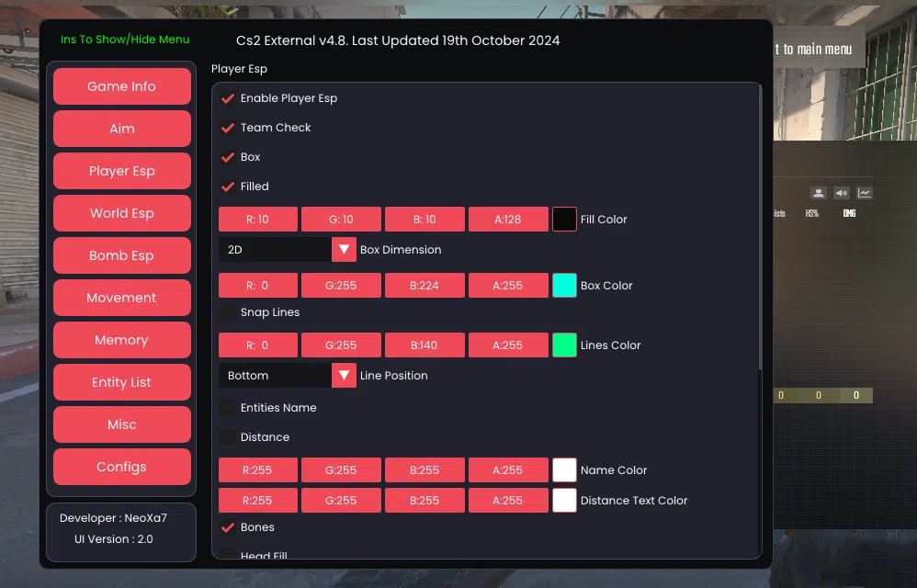
Task: Open the Aim section in sidebar
Action: tap(122, 129)
